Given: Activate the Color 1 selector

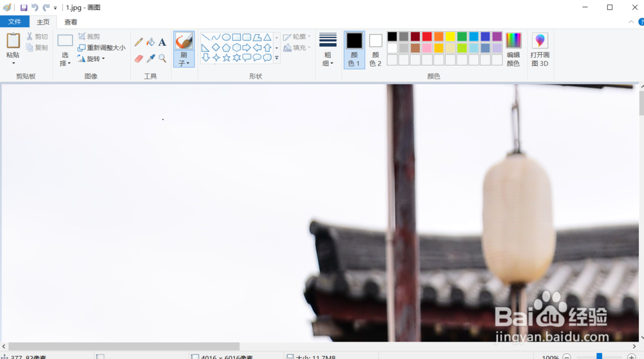Looking at the screenshot, I should 354,50.
